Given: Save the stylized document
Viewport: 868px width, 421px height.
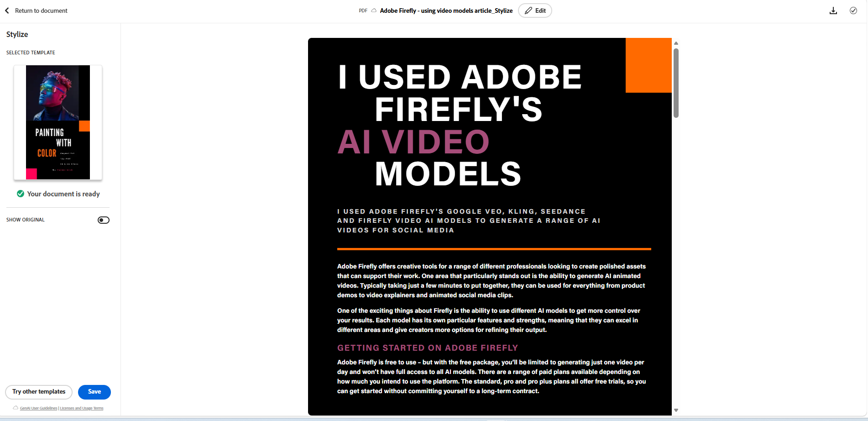Looking at the screenshot, I should point(94,392).
